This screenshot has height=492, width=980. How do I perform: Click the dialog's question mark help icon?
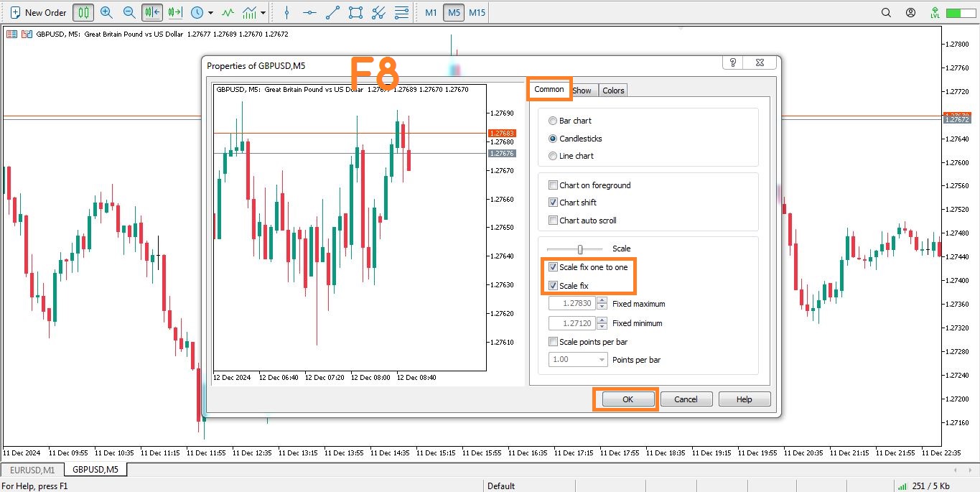(732, 63)
